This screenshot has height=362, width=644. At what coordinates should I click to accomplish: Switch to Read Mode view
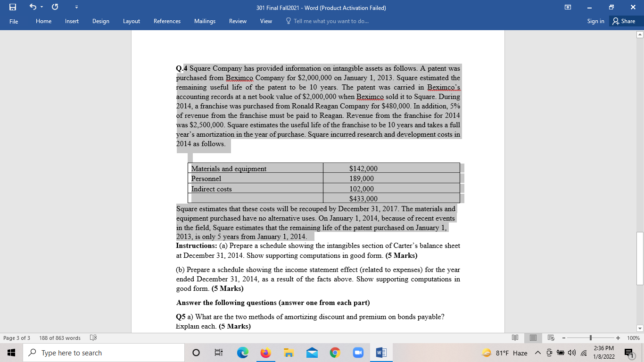(x=515, y=337)
